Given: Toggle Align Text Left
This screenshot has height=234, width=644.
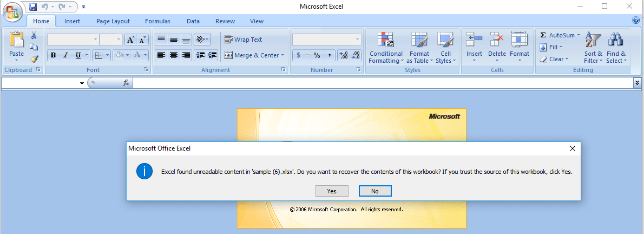Looking at the screenshot, I should point(161,55).
